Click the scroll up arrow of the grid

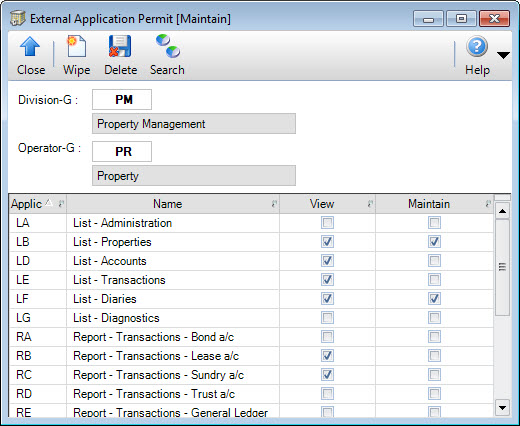(x=502, y=211)
